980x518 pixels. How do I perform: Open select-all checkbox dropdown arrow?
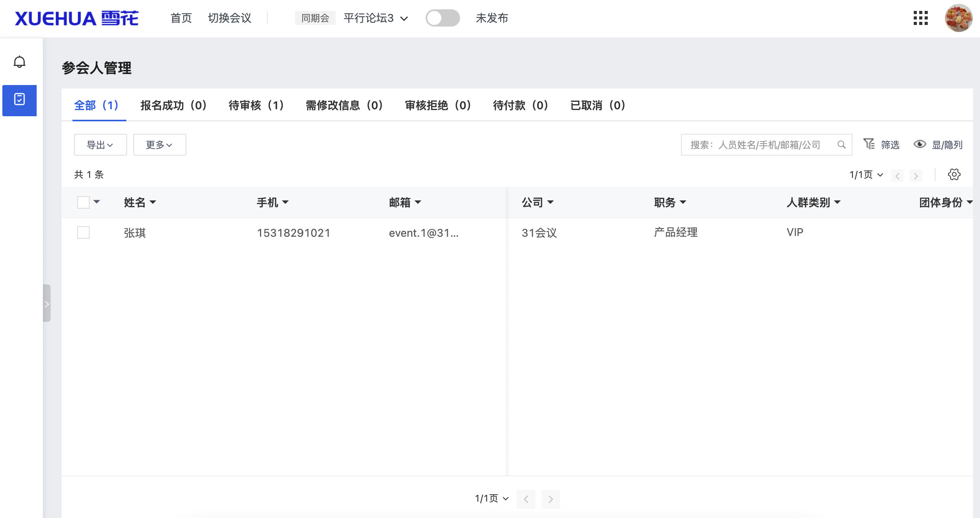(97, 202)
